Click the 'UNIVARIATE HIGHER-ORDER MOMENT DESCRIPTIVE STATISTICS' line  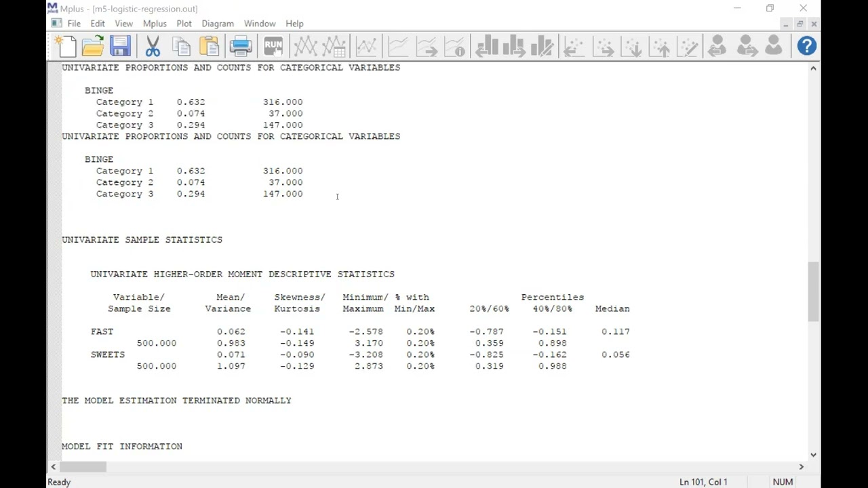pyautogui.click(x=242, y=274)
